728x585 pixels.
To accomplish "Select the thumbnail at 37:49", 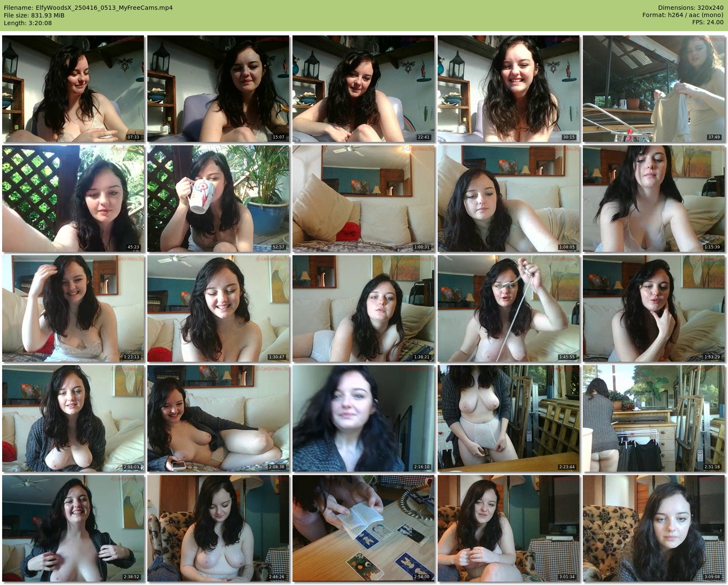I will click(x=653, y=89).
